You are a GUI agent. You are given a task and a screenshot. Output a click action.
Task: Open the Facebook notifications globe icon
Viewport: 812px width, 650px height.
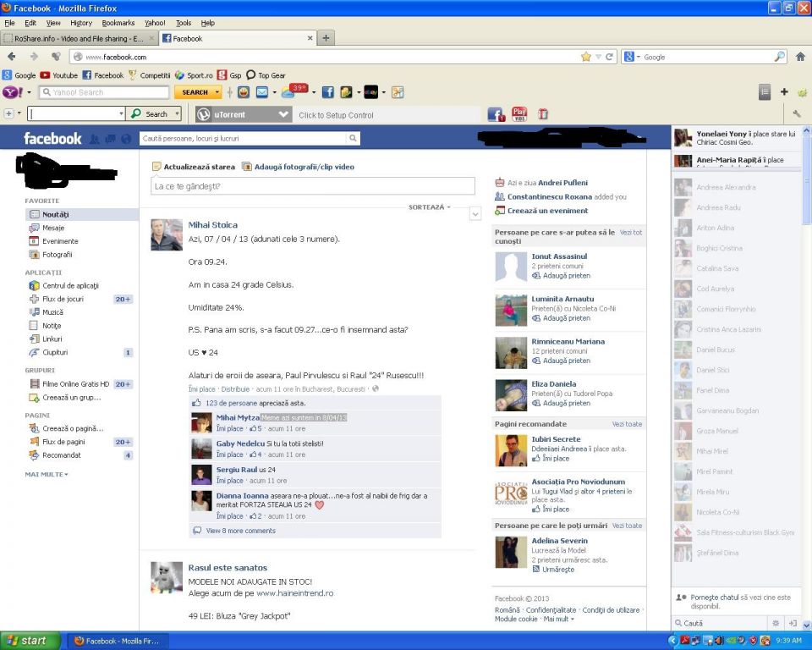pos(126,139)
